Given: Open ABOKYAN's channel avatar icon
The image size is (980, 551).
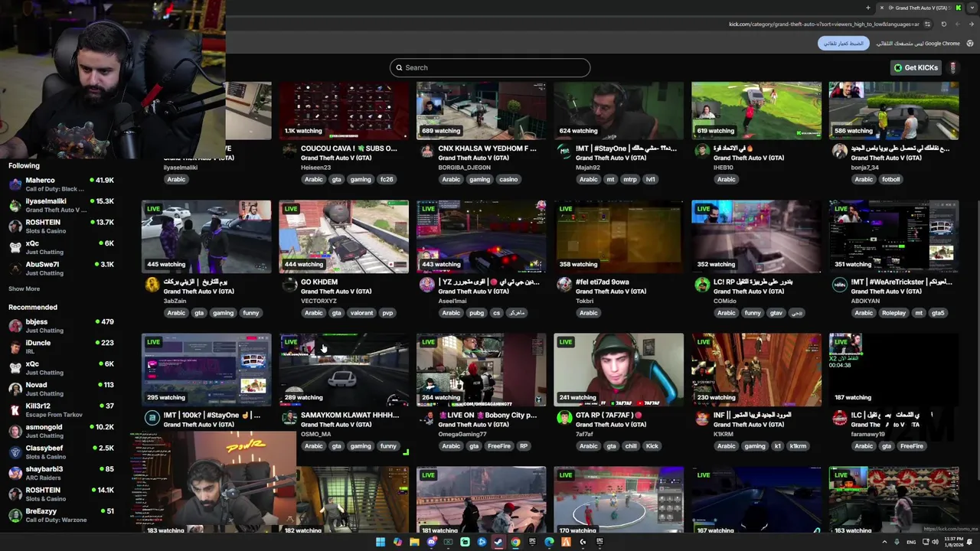Looking at the screenshot, I should (840, 285).
